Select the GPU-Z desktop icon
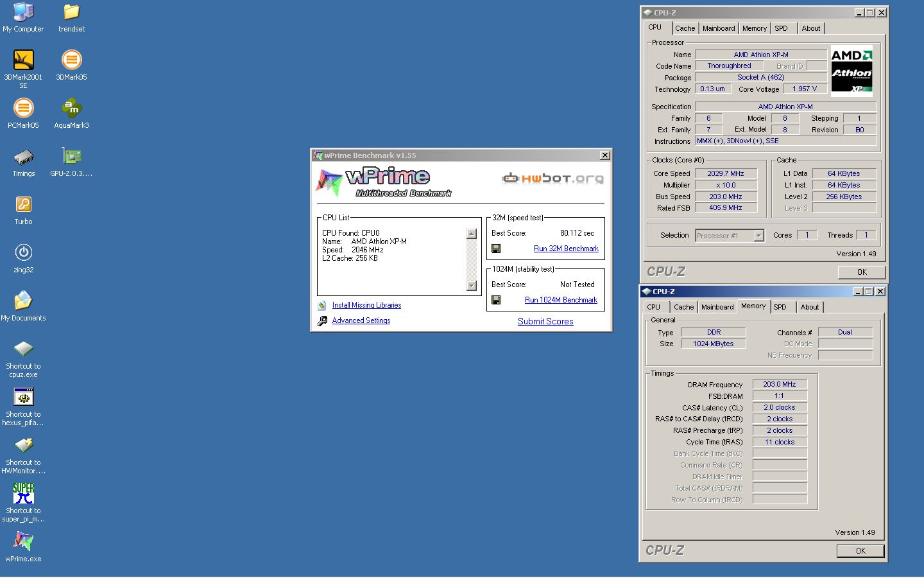This screenshot has height=578, width=924. pyautogui.click(x=71, y=156)
